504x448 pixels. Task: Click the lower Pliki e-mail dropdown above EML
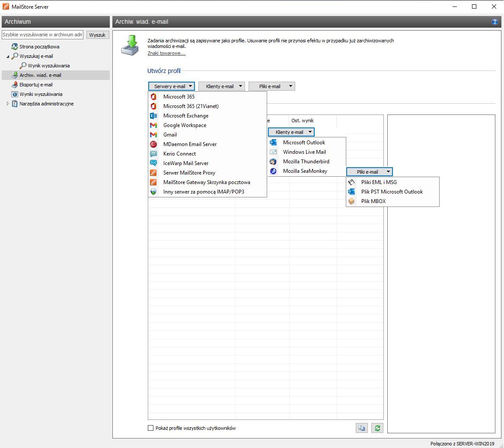pos(370,172)
